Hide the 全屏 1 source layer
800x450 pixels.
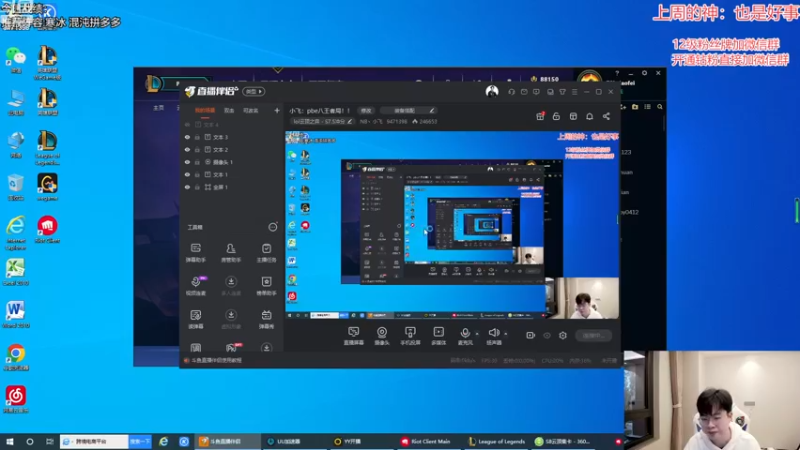187,187
